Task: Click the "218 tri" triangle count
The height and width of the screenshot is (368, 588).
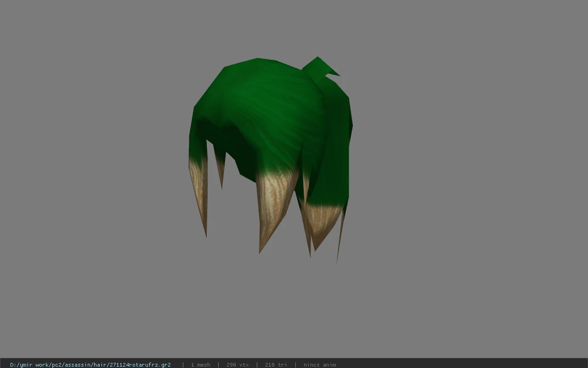Action: click(276, 365)
